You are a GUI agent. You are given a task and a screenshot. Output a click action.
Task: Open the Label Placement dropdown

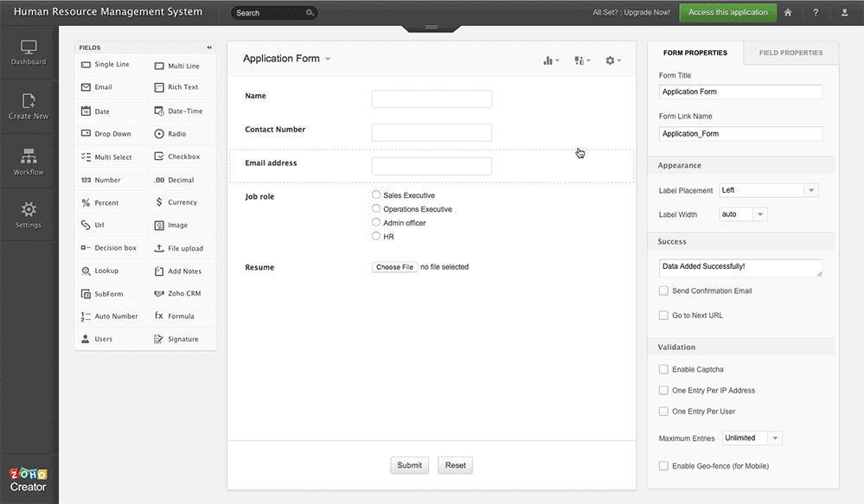point(768,189)
